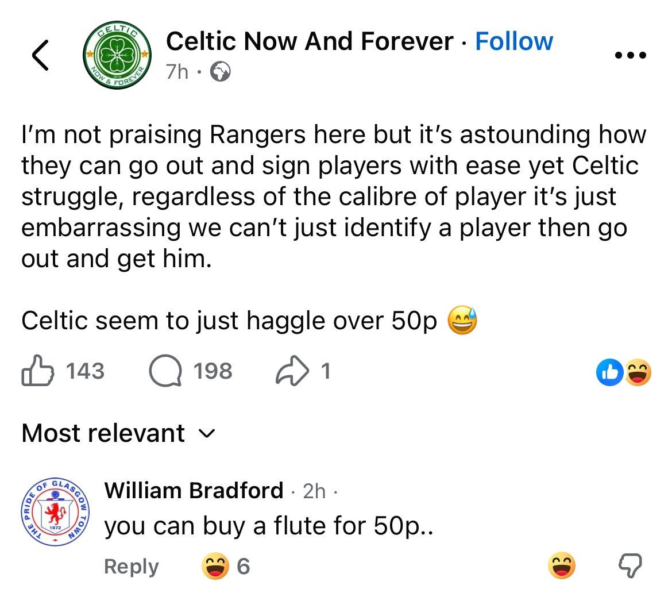Click the Celtic shamrock page avatar
The width and height of the screenshot is (672, 616).
coord(117,56)
